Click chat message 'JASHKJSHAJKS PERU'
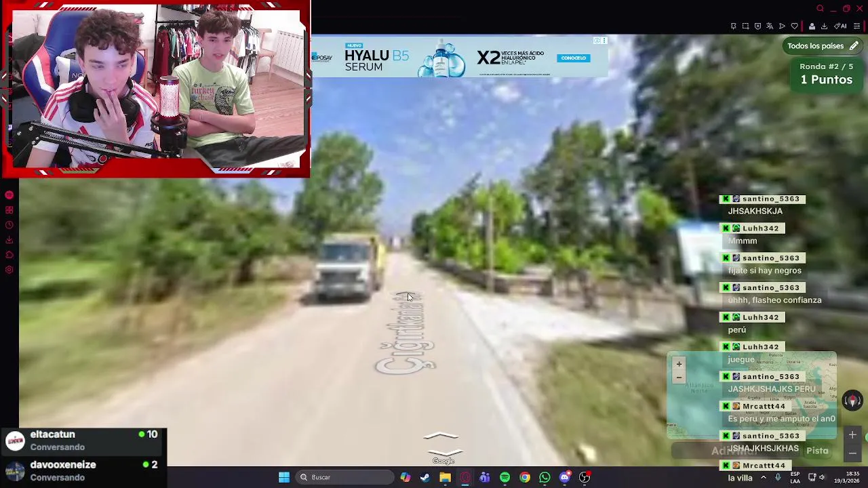Viewport: 868px width, 488px height. [772, 389]
